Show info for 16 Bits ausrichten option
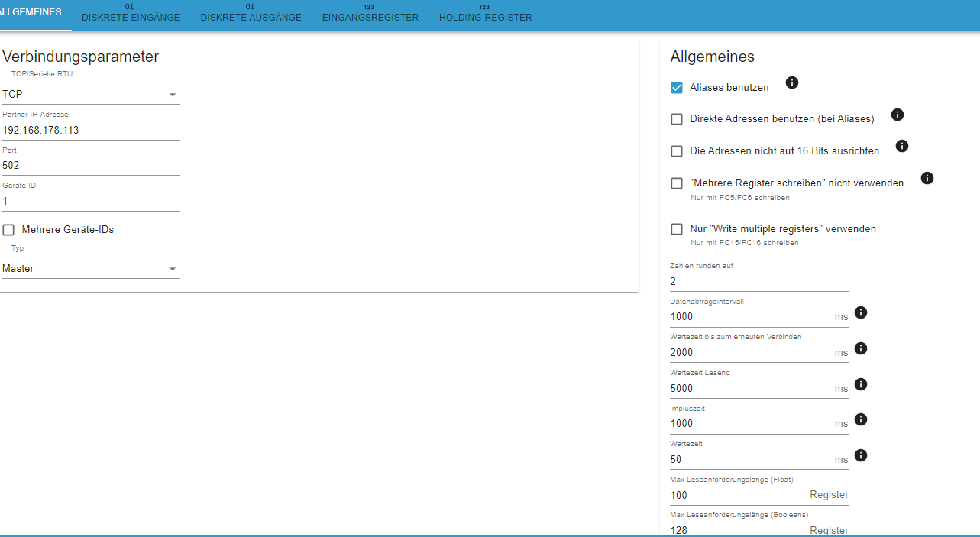 point(902,146)
